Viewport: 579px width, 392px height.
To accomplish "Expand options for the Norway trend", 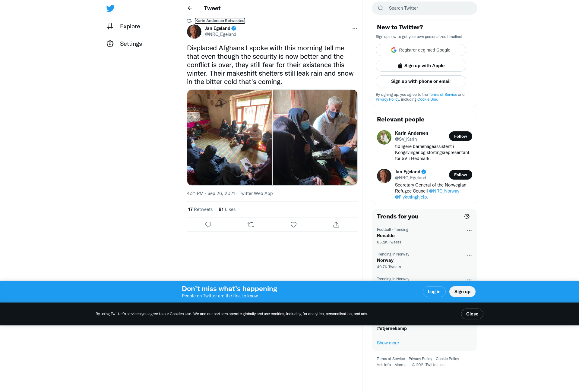I will [469, 255].
